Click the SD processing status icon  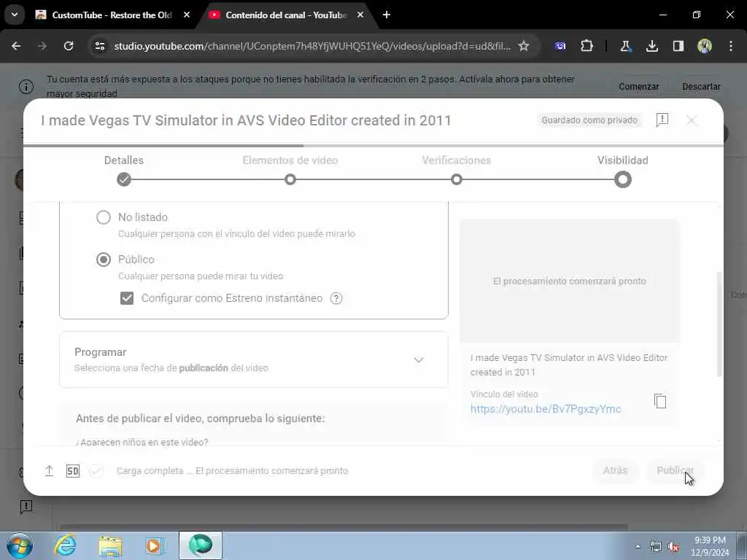(x=73, y=471)
